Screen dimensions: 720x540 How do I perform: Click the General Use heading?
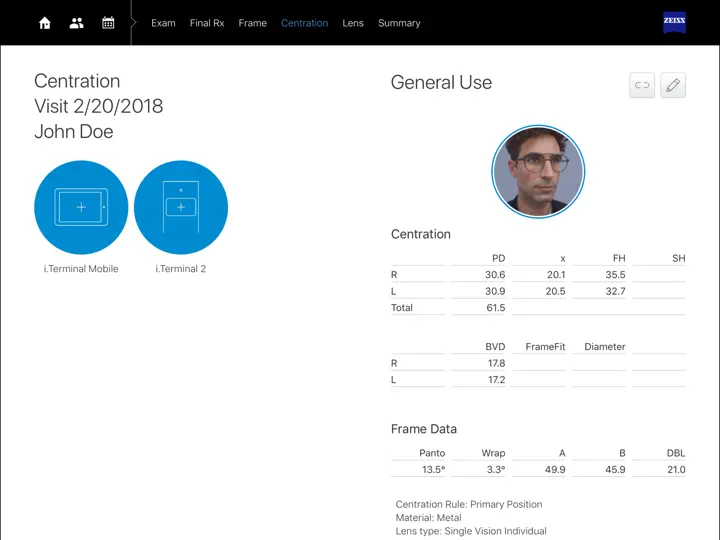pos(441,83)
